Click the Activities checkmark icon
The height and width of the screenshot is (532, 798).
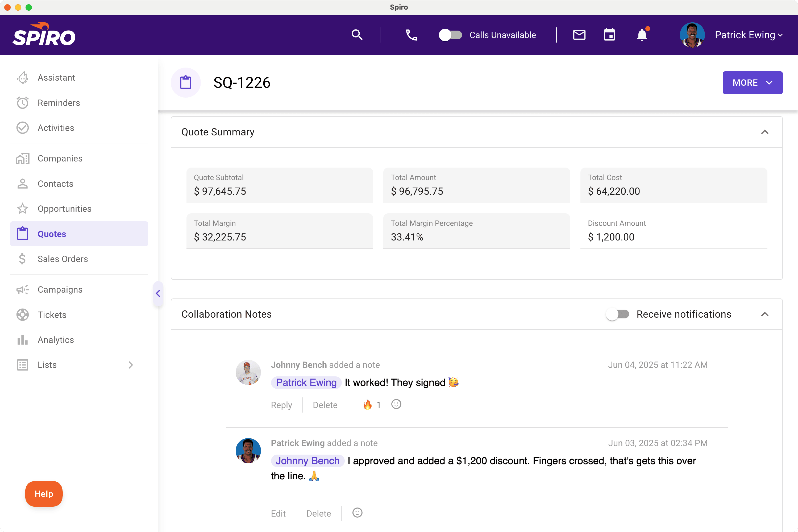22,128
